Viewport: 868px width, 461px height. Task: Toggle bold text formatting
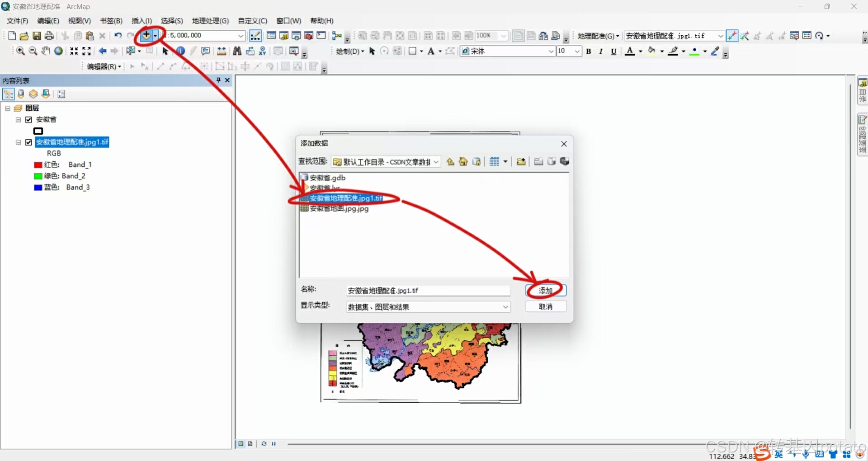point(589,52)
